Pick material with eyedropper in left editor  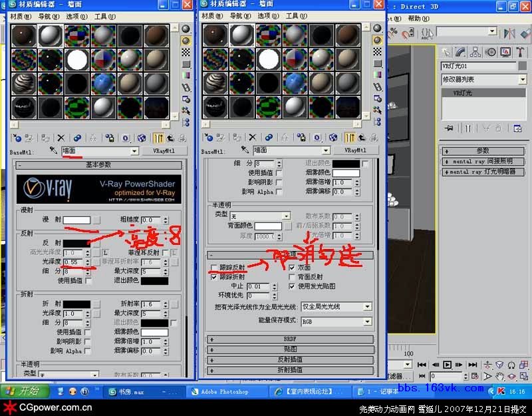point(53,150)
